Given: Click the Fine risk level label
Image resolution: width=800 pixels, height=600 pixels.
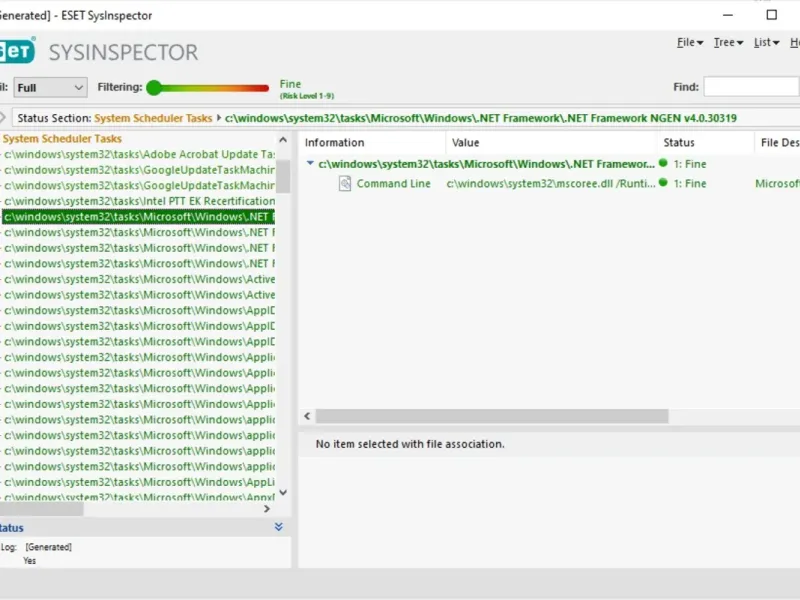Looking at the screenshot, I should pos(290,84).
